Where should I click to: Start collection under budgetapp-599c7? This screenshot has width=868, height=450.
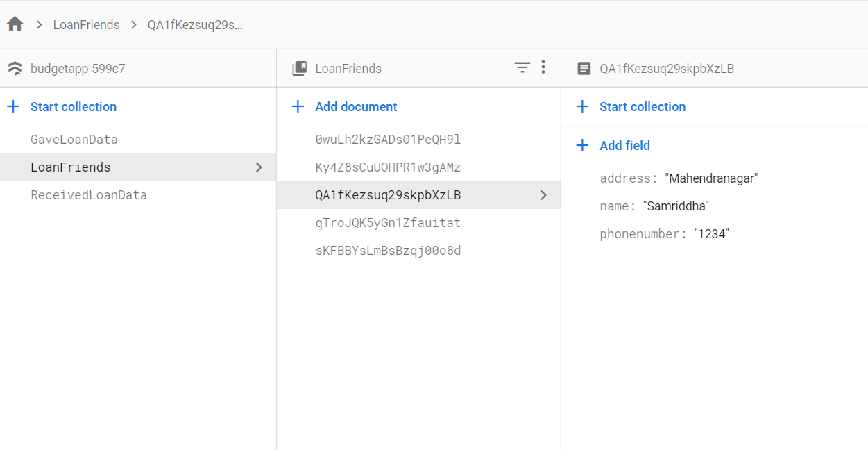(x=74, y=106)
